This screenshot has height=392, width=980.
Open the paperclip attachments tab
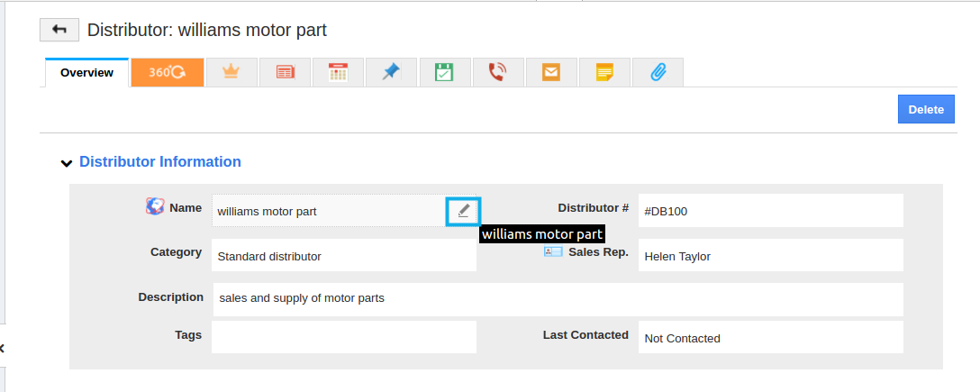coord(658,72)
